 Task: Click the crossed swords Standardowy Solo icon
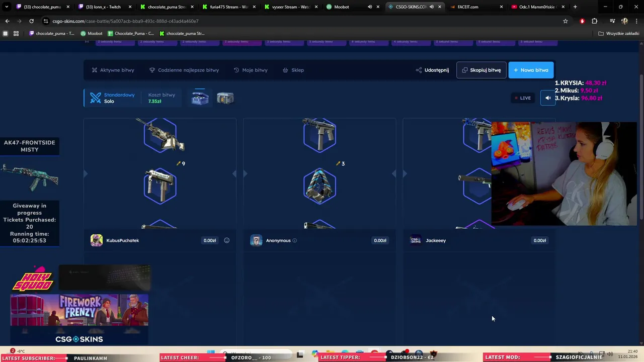point(96,98)
